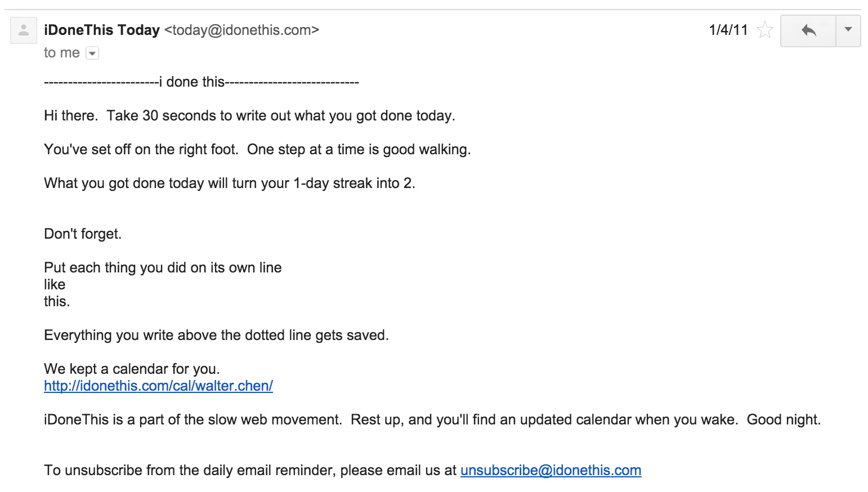868x492 pixels.
Task: Click "Put each thing you did" instruction line
Action: coord(163,267)
